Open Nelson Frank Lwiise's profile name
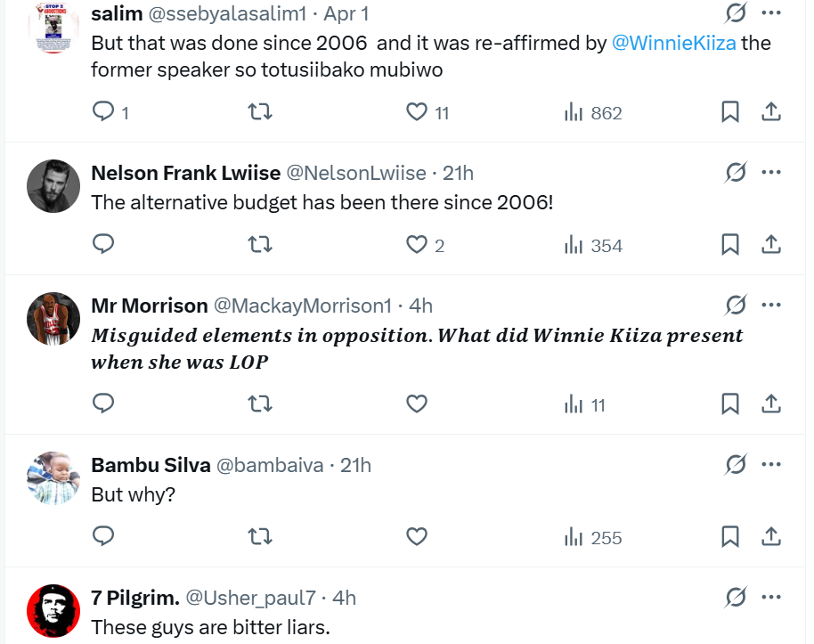The width and height of the screenshot is (814, 644). (185, 173)
